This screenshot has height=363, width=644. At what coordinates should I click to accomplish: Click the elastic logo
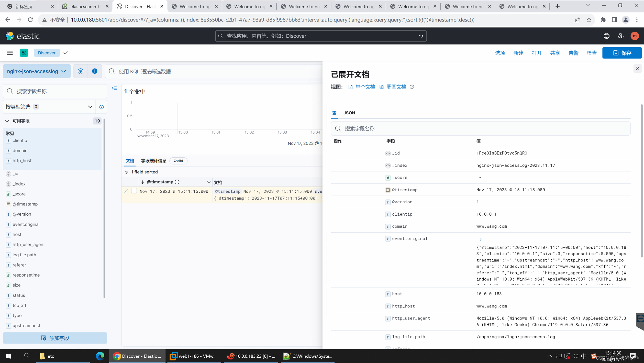[23, 36]
